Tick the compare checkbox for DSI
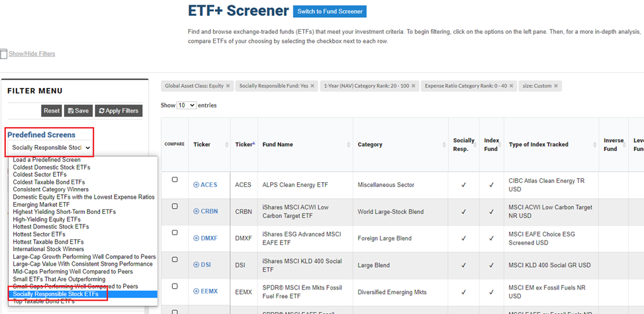 (x=175, y=260)
